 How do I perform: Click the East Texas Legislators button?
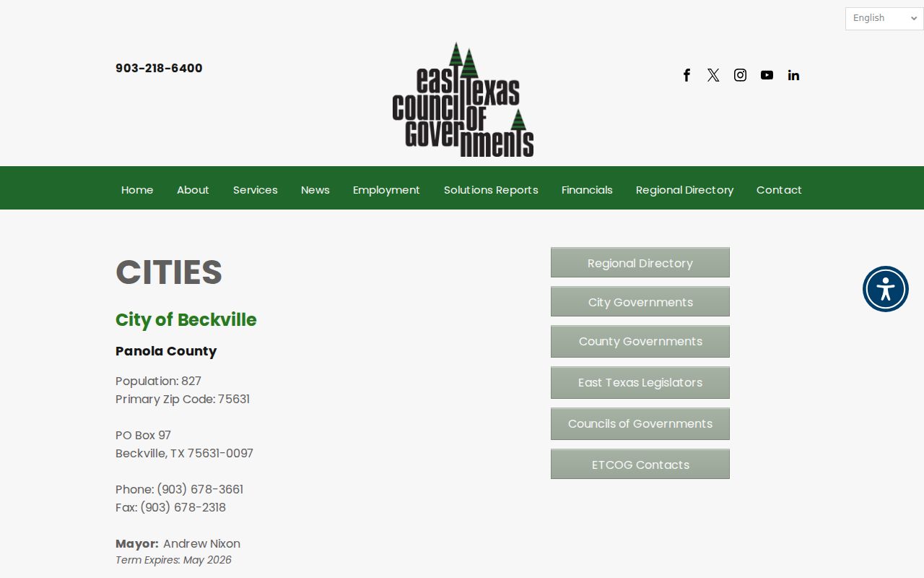point(640,382)
